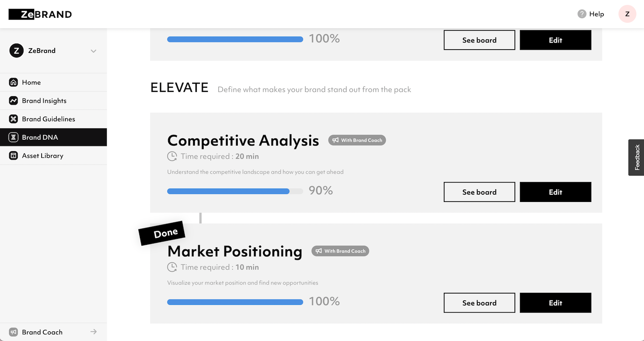Screen dimensions: 644x341
Task: Select Brand Insights in the sidebar
Action: (44, 101)
